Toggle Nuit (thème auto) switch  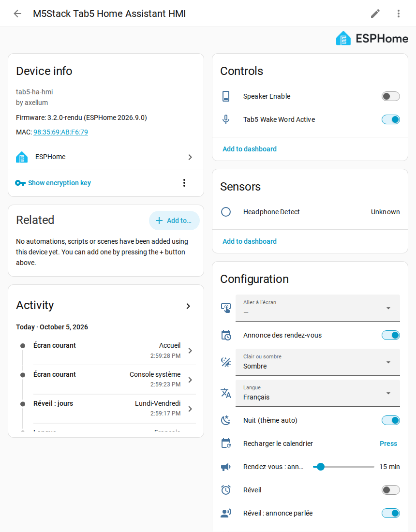390,420
